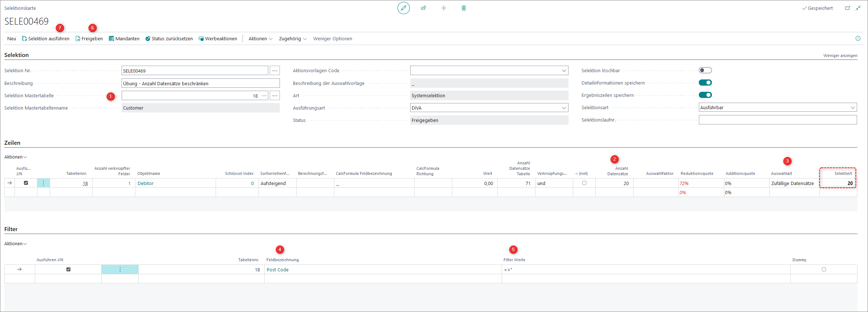The height and width of the screenshot is (312, 868).
Task: Click Verknüpfungs cell showing und
Action: pos(554,183)
